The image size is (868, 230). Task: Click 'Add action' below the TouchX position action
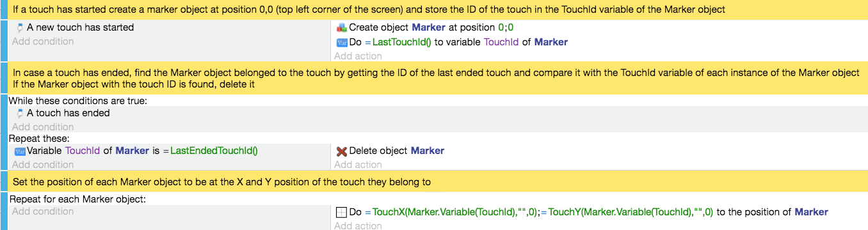pyautogui.click(x=358, y=226)
